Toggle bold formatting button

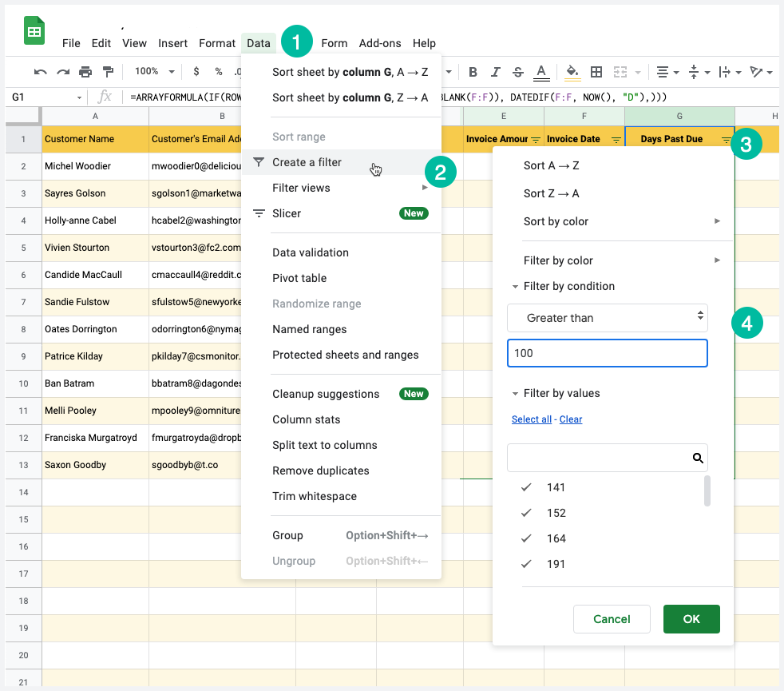[473, 72]
